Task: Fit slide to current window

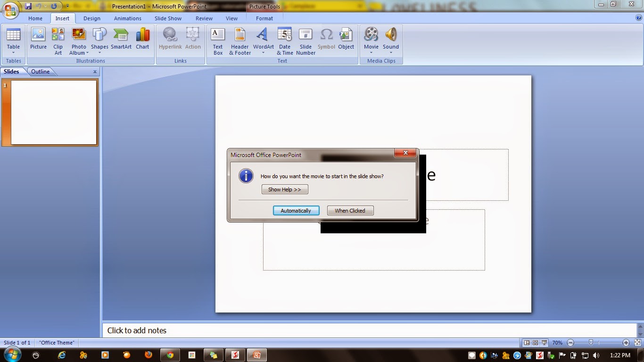Action: [x=637, y=343]
